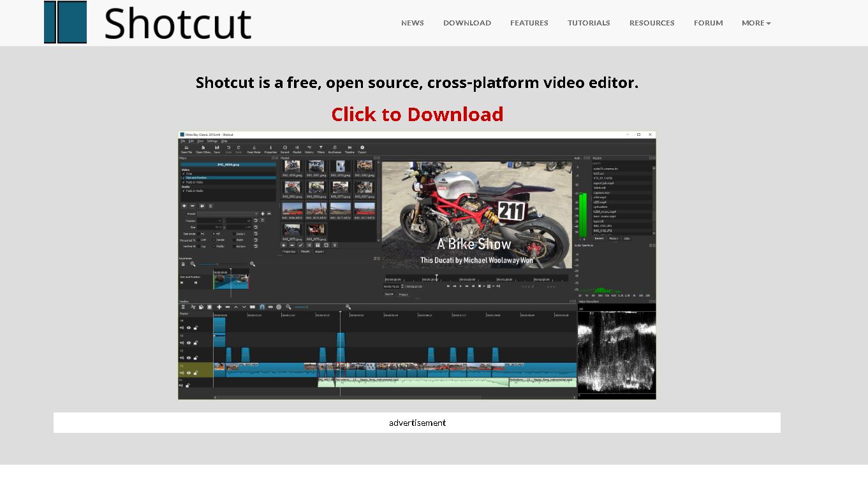
Task: Toggle the ripple all tracks target icon
Action: point(279,307)
